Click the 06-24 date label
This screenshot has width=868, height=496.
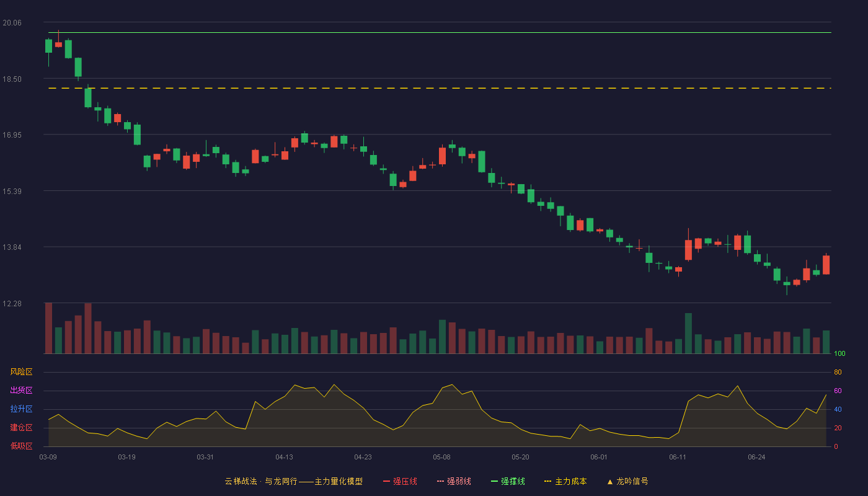(756, 457)
